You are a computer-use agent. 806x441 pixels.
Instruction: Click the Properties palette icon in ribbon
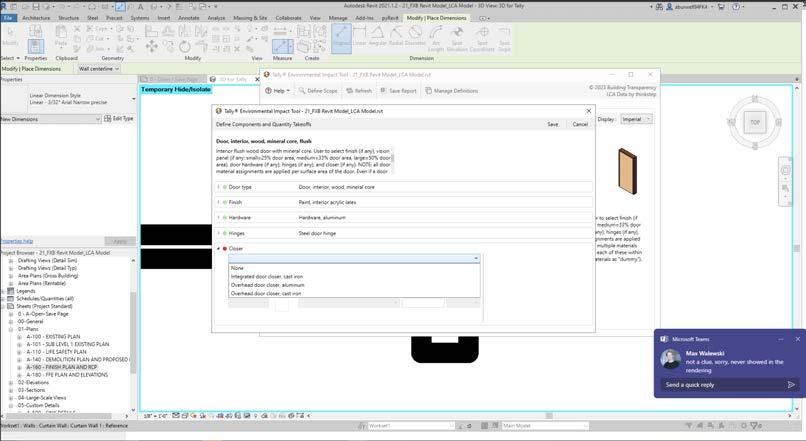pyautogui.click(x=35, y=46)
